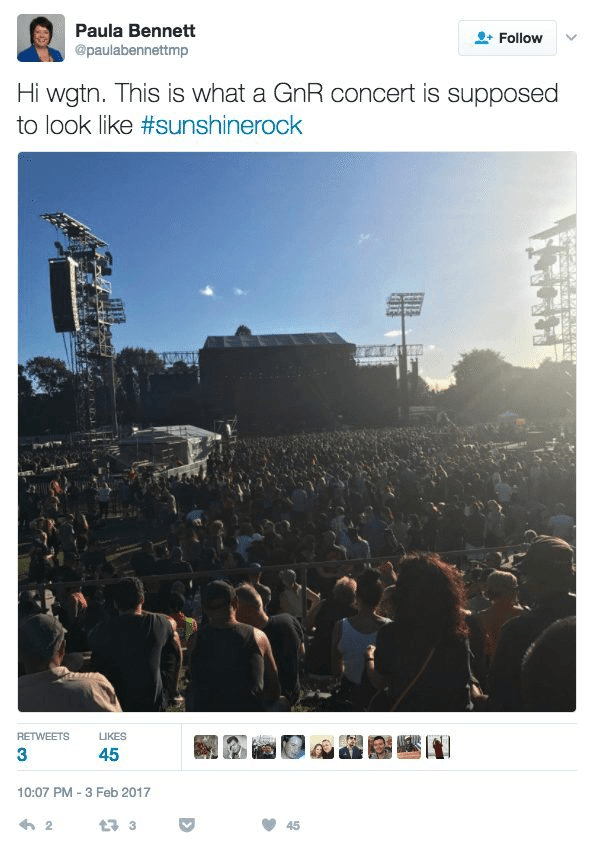The height and width of the screenshot is (849, 594).
Task: Enlarge the concert crowd photo
Action: [x=297, y=432]
